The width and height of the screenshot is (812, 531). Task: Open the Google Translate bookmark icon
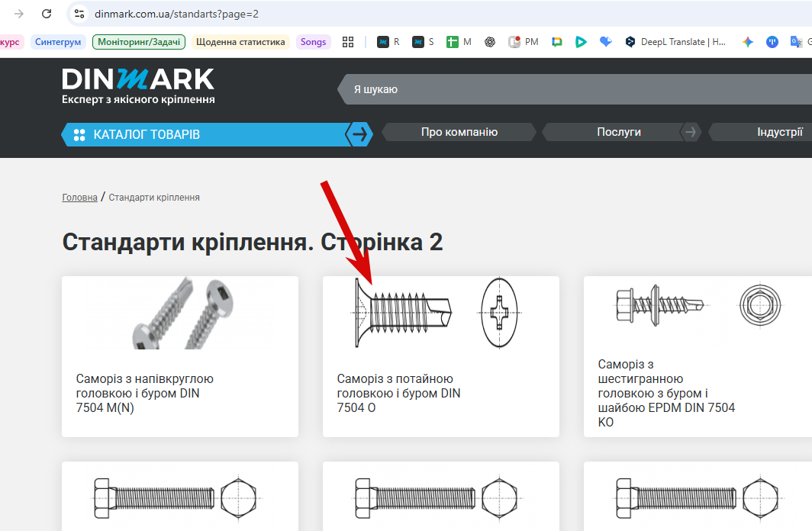click(x=796, y=42)
